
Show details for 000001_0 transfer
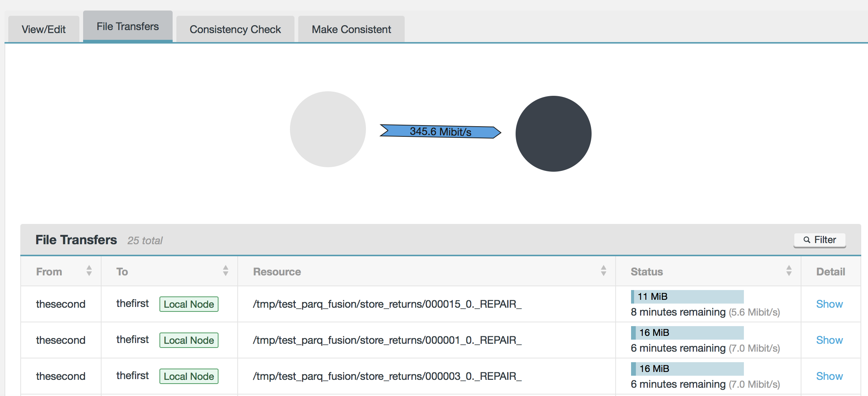(x=829, y=340)
